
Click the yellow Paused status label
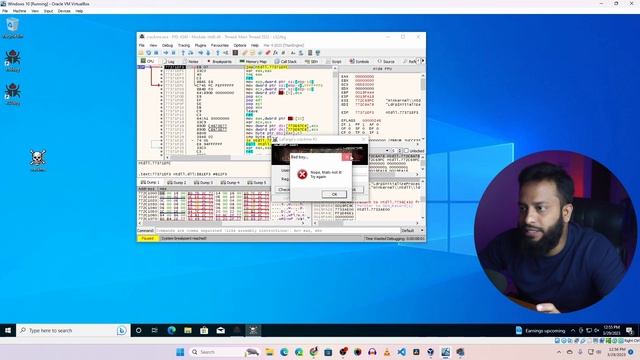point(147,238)
